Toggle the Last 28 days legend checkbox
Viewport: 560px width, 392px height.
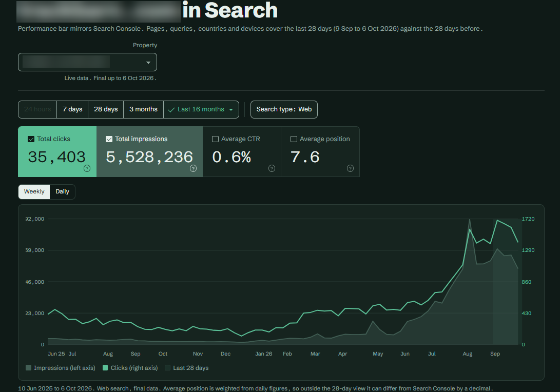(167, 368)
